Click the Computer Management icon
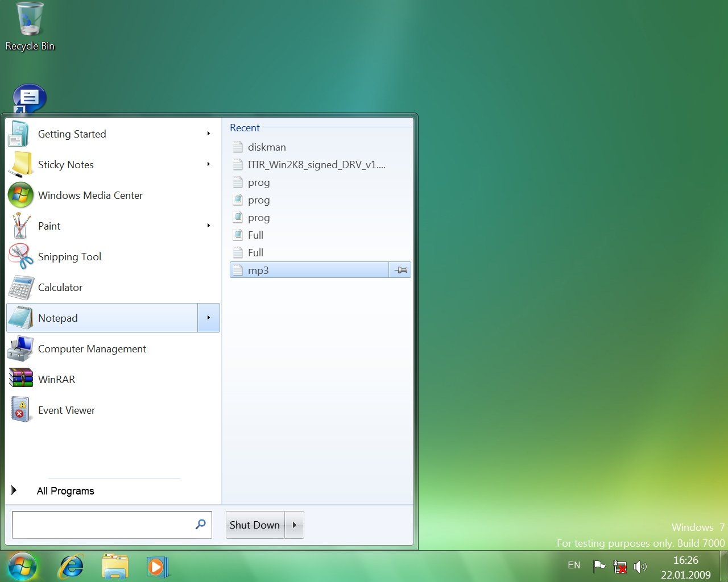 click(x=20, y=349)
